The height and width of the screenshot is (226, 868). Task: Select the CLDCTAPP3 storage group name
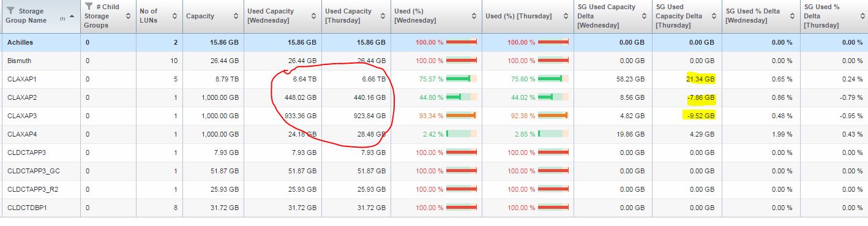click(x=26, y=153)
